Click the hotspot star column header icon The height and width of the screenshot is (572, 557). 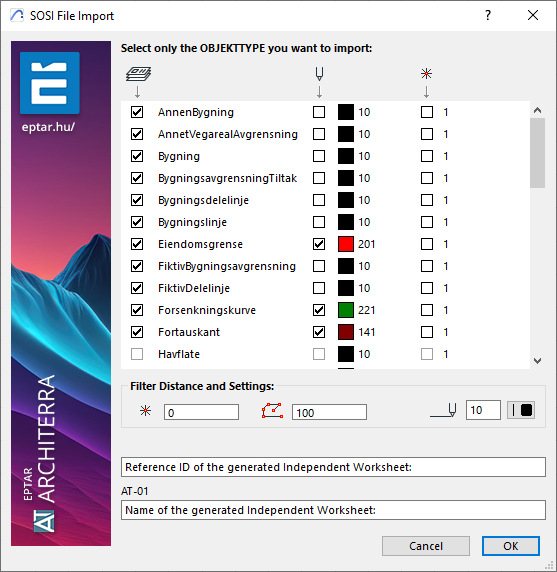tap(426, 74)
